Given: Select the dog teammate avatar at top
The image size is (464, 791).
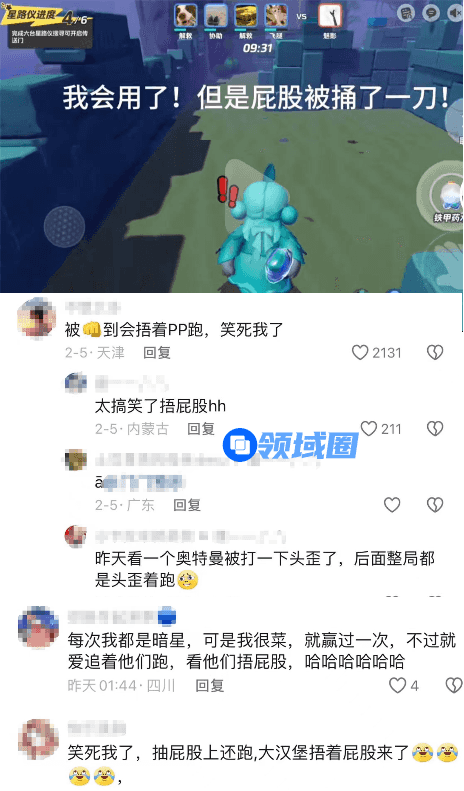Looking at the screenshot, I should pos(186,16).
